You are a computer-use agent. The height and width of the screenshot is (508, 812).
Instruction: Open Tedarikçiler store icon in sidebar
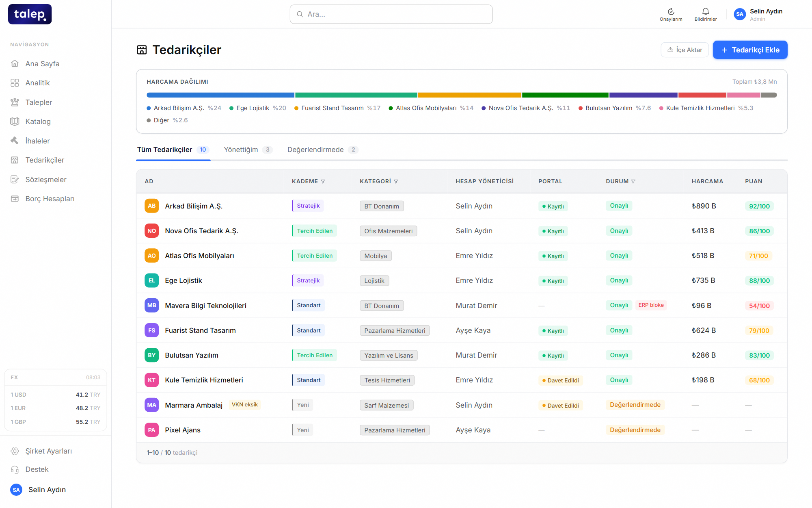tap(15, 160)
